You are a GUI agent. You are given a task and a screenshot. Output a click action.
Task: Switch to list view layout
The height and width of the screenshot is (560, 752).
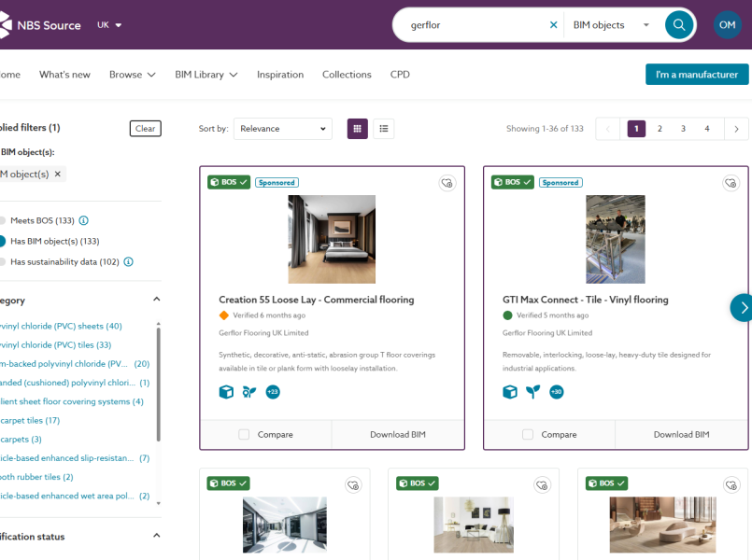click(383, 129)
